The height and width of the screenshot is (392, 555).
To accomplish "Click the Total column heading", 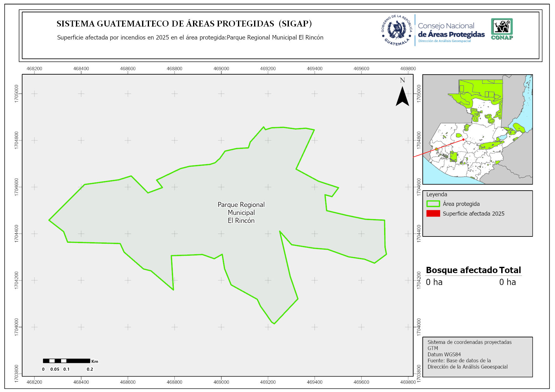I will pyautogui.click(x=510, y=270).
